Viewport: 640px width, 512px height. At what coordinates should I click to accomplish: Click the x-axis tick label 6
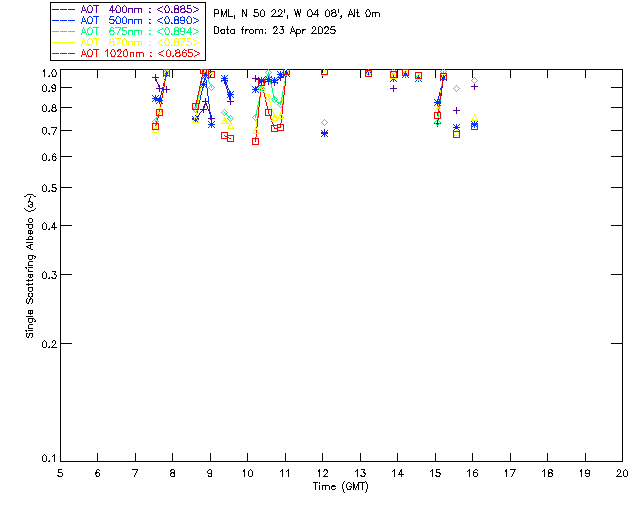(98, 473)
